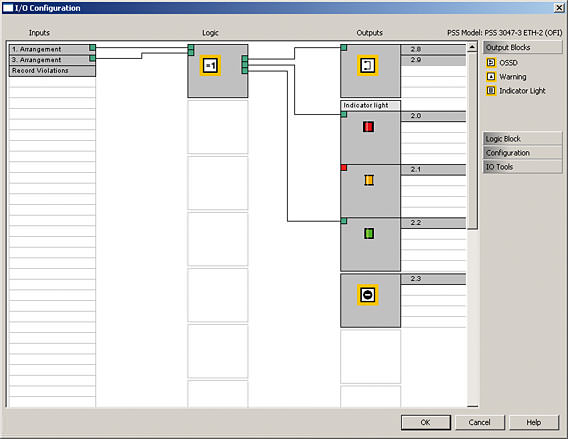The image size is (568, 439).
Task: Click the green connector on 3. Arrangement input
Action: pyautogui.click(x=92, y=58)
